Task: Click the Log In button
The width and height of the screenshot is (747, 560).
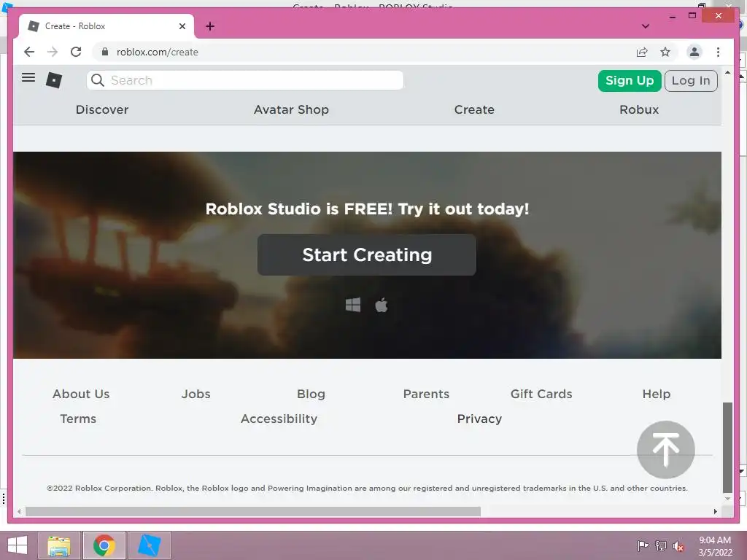Action: [x=691, y=80]
